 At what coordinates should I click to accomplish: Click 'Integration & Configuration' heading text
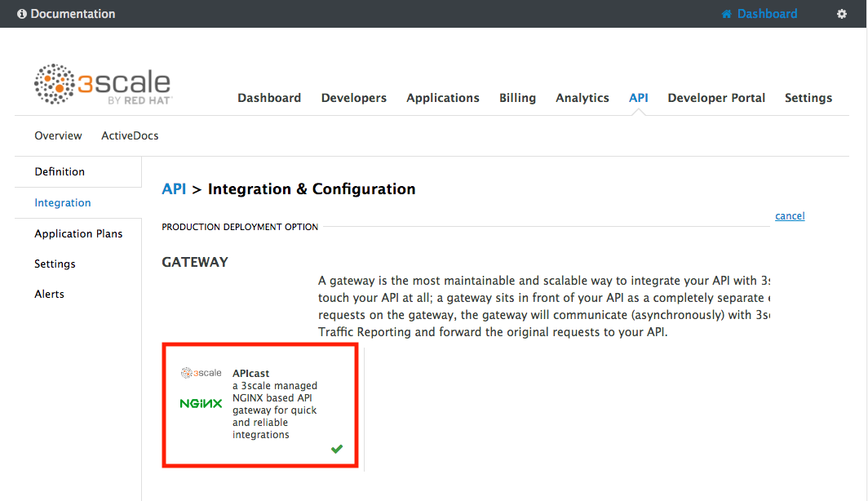pos(312,188)
